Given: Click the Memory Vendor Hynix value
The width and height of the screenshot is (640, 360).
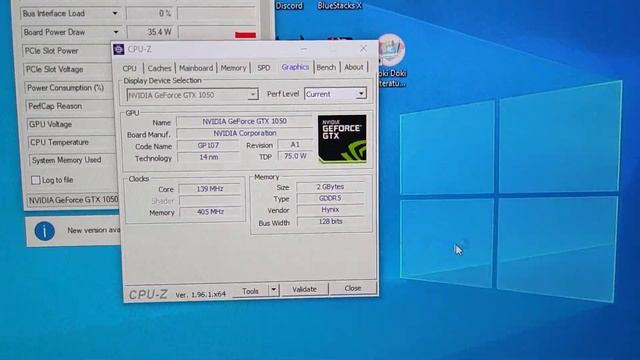Looking at the screenshot, I should coord(330,210).
